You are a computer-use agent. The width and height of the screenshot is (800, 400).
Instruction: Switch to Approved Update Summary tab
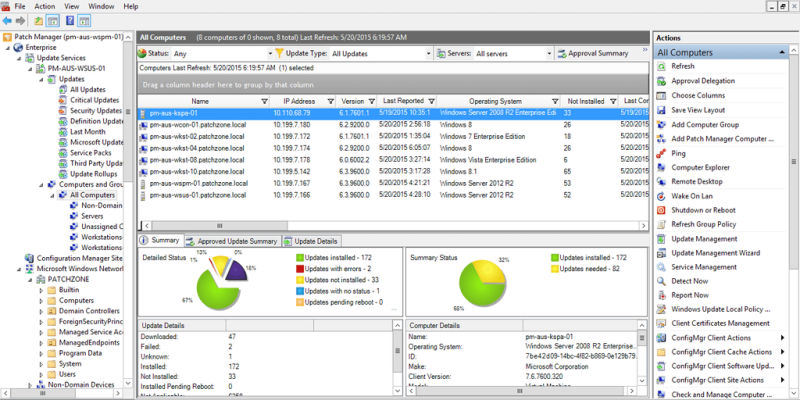point(233,241)
